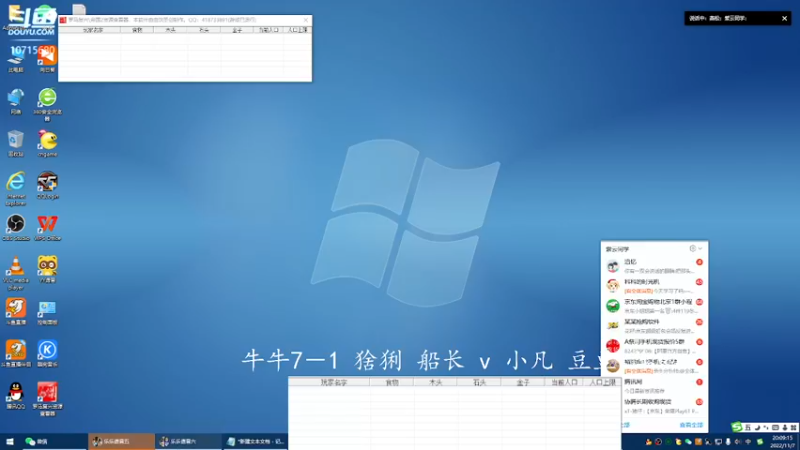Viewport: 800px width, 450px height.
Task: Switch to the highlighted orange taskbar window
Action: pyautogui.click(x=121, y=441)
